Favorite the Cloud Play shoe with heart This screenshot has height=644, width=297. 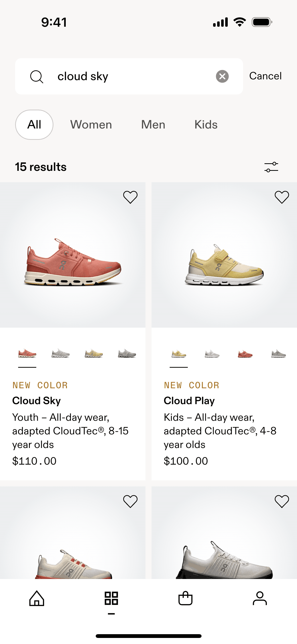(282, 197)
